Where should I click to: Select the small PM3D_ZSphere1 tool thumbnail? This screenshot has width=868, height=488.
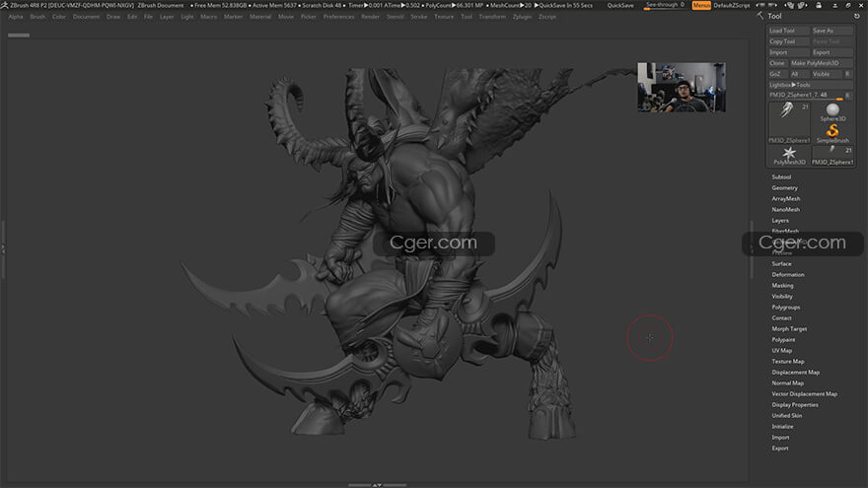[x=832, y=155]
